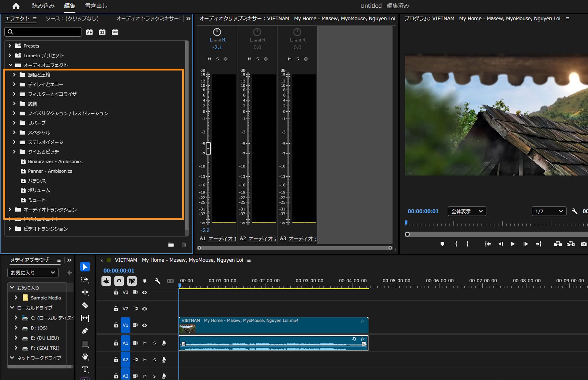This screenshot has height=380, width=588.
Task: Toggle the snapping magnet in the timeline
Action: 119,281
